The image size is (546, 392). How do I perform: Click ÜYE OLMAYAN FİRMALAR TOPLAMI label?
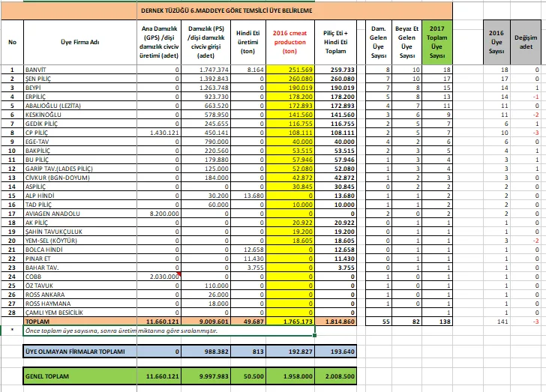point(80,352)
